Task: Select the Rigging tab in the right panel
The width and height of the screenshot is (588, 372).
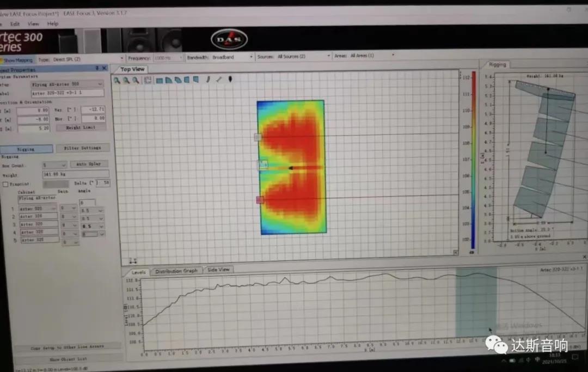Action: tap(497, 64)
